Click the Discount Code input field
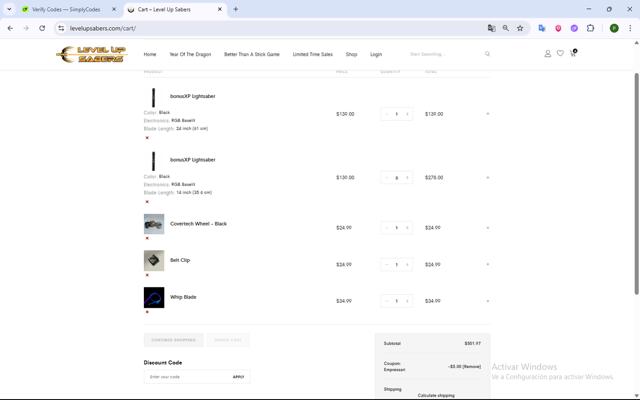Image resolution: width=640 pixels, height=400 pixels. point(188,377)
